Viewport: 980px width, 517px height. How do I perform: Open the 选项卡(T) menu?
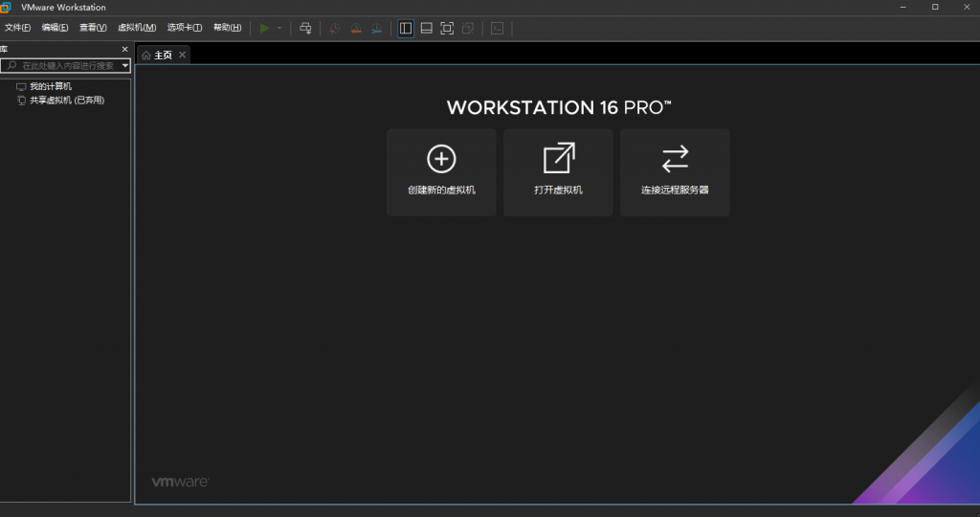tap(185, 28)
